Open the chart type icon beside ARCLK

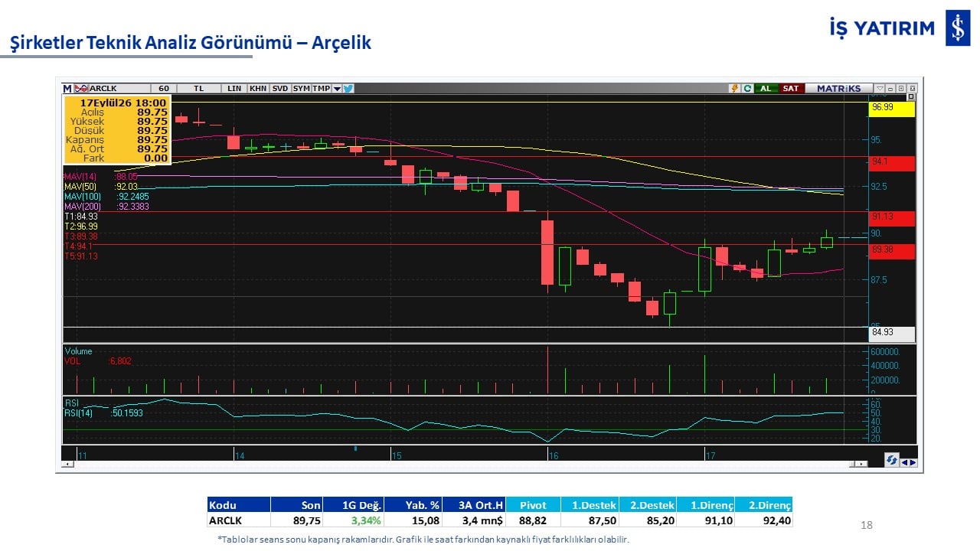(80, 89)
